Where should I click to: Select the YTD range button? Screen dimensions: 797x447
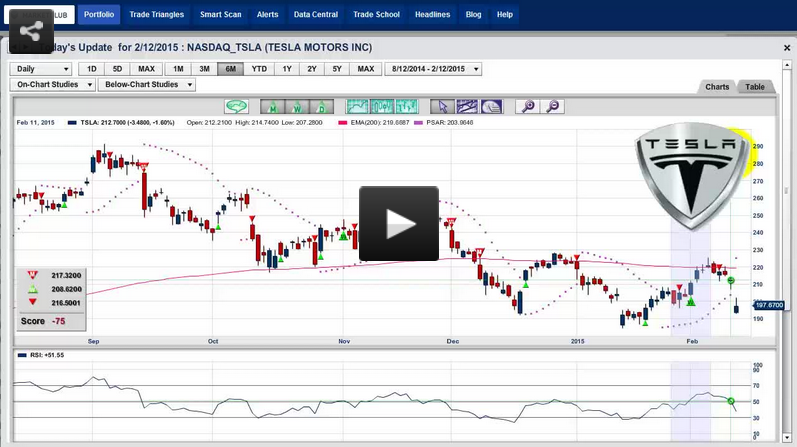259,69
